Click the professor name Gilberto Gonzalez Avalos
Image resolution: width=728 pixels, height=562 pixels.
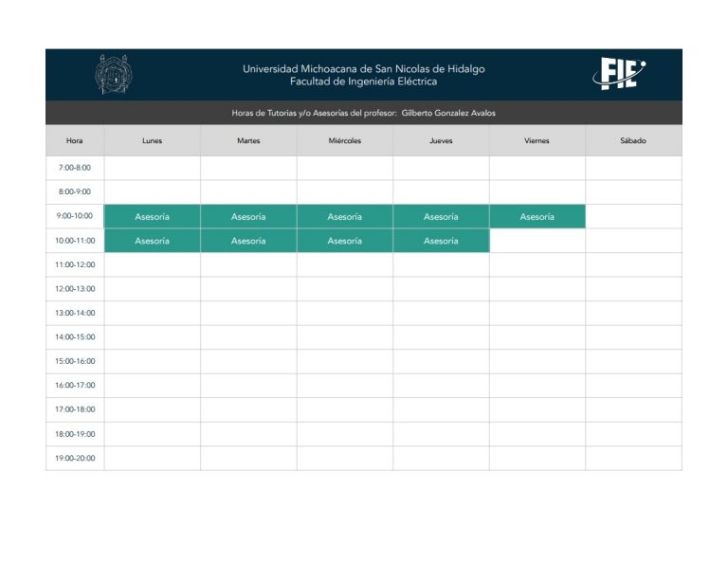448,113
